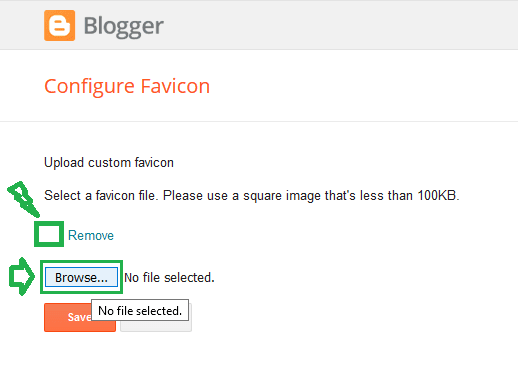Click the 'square image' words in instructions
Screen dimensions: 518x374
coord(281,196)
